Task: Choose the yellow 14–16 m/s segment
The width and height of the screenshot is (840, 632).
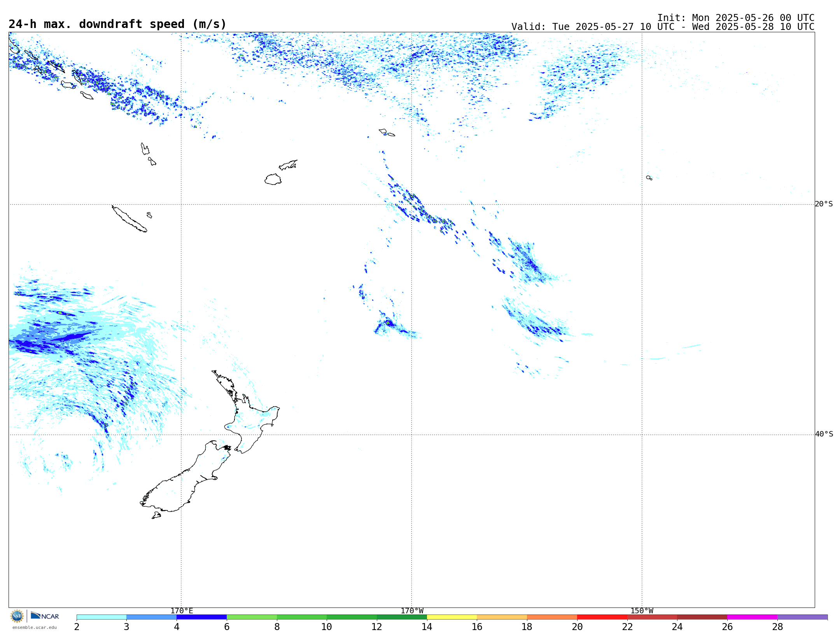Action: click(x=452, y=617)
